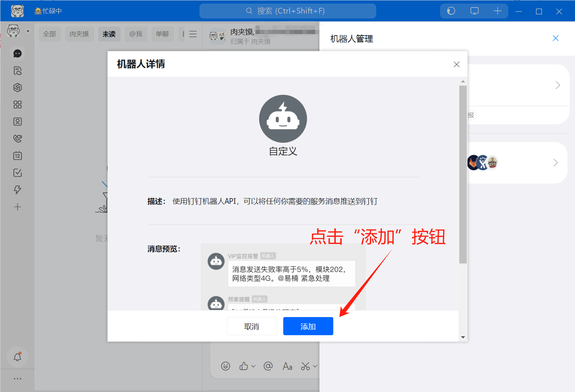Click the 忙碌中 status label
This screenshot has height=392, width=575.
coord(48,11)
